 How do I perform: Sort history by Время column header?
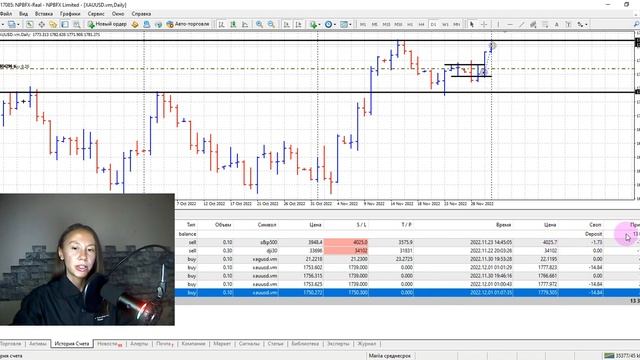(504, 225)
